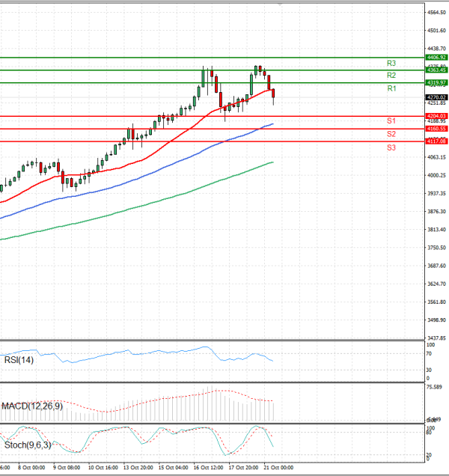Click the RSI(14) indicator label
Image resolution: width=449 pixels, height=476 pixels.
[17, 361]
